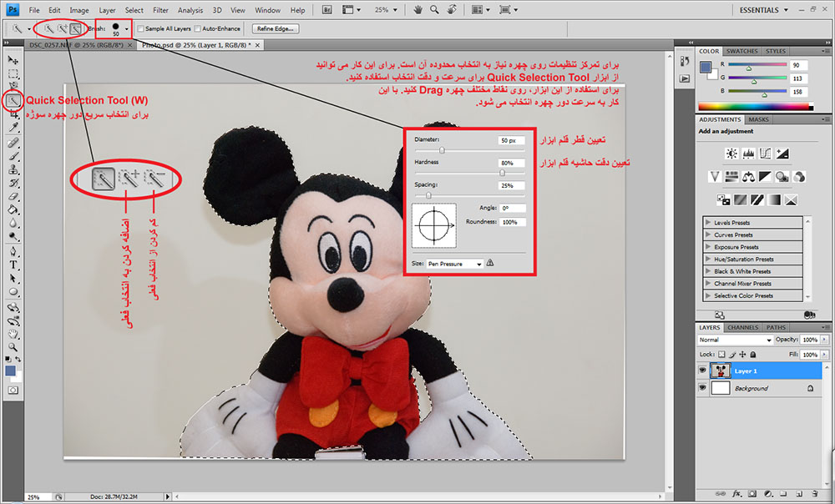Select the History Brush tool
The width and height of the screenshot is (835, 504).
coord(13,183)
